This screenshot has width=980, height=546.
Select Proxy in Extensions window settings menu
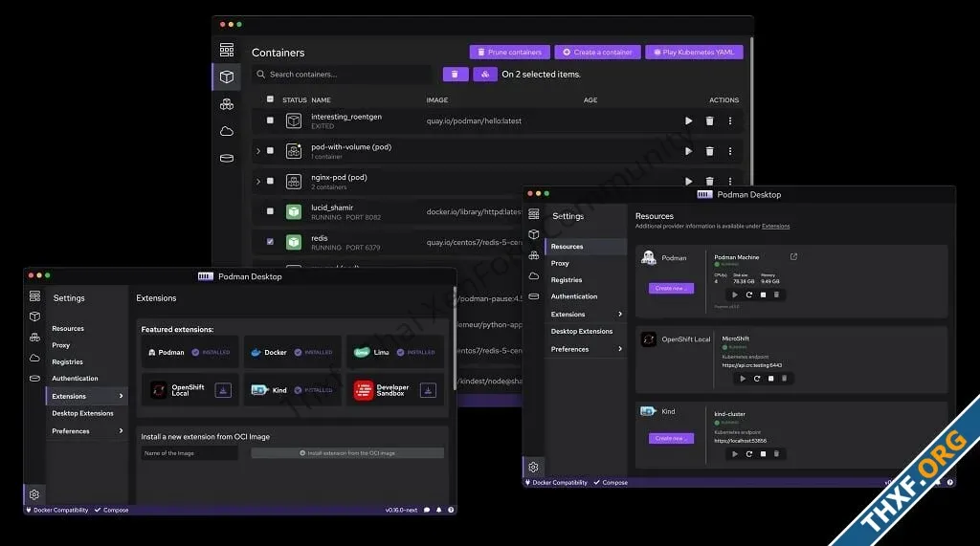(60, 345)
